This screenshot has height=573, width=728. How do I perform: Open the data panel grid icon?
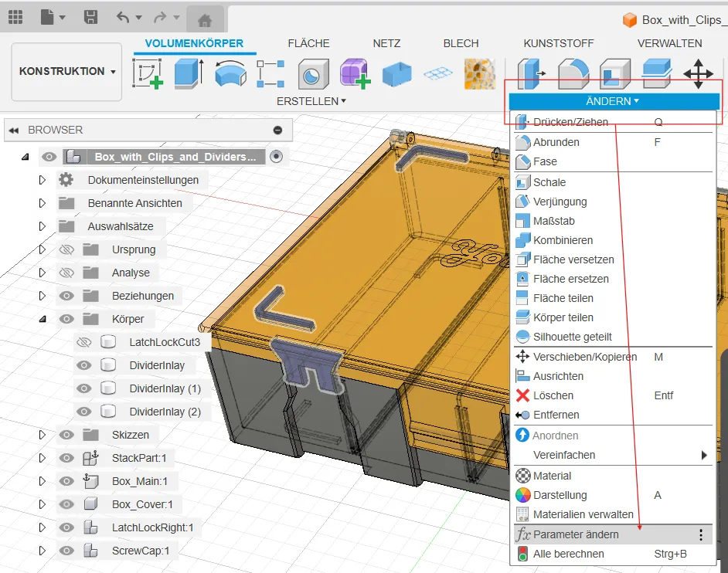(15, 17)
